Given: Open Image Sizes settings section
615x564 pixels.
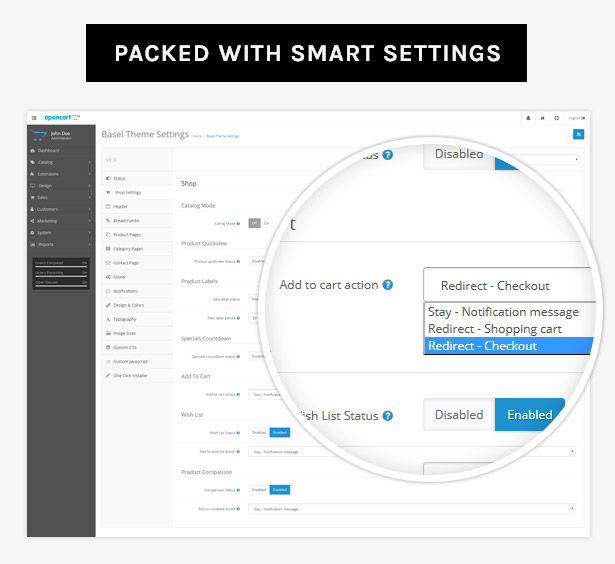Looking at the screenshot, I should coord(137,333).
